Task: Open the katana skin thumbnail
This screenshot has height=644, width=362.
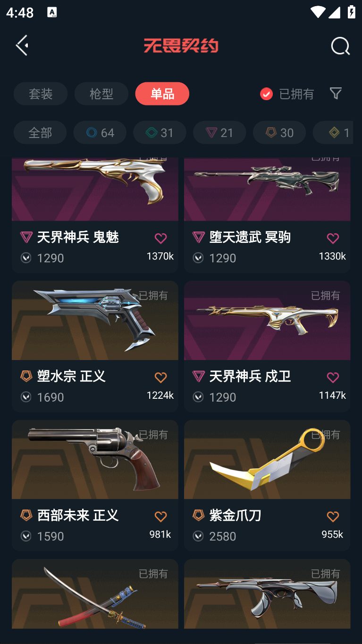Action: pyautogui.click(x=95, y=593)
